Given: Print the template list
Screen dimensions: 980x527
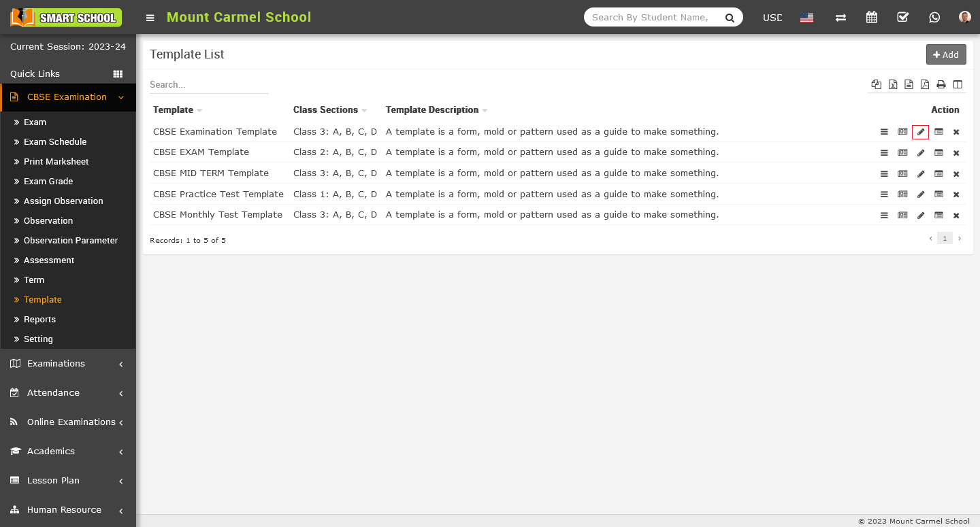Looking at the screenshot, I should click(941, 84).
